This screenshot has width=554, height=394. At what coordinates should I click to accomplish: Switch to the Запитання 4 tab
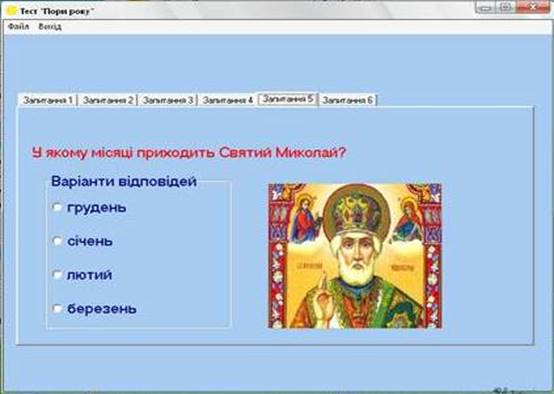click(228, 100)
